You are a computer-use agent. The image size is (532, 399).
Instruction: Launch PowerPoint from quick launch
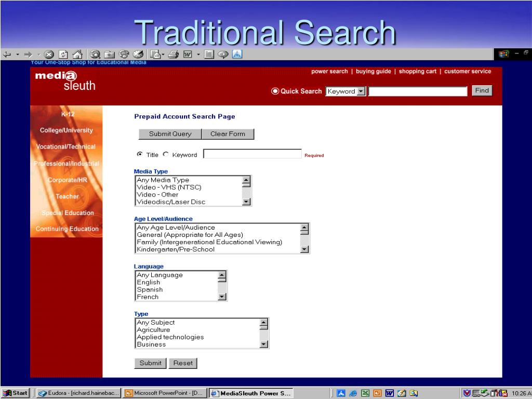coord(377,393)
